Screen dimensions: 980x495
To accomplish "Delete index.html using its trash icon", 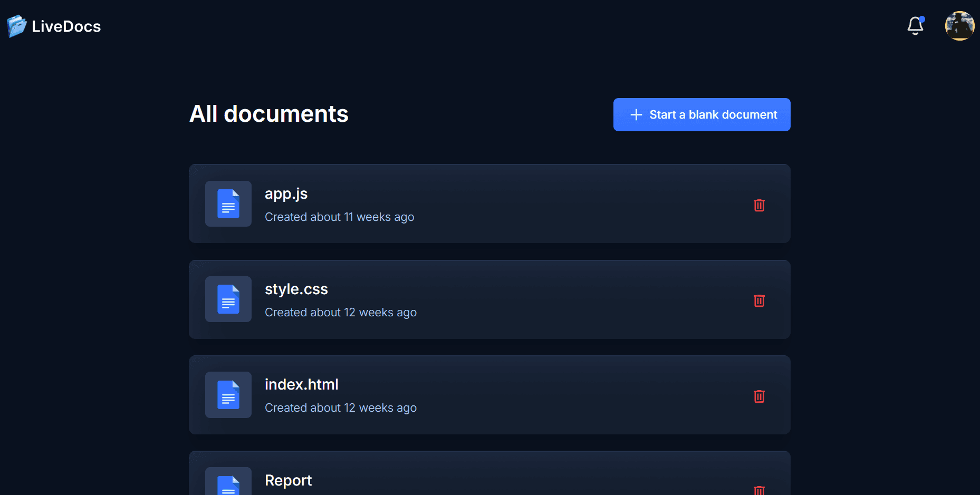I will tap(760, 396).
